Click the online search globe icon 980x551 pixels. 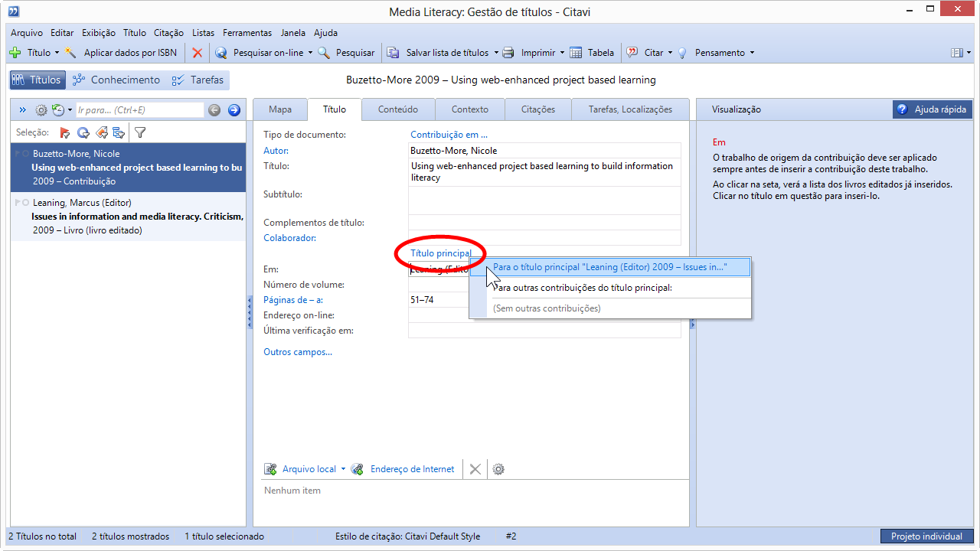(x=221, y=53)
